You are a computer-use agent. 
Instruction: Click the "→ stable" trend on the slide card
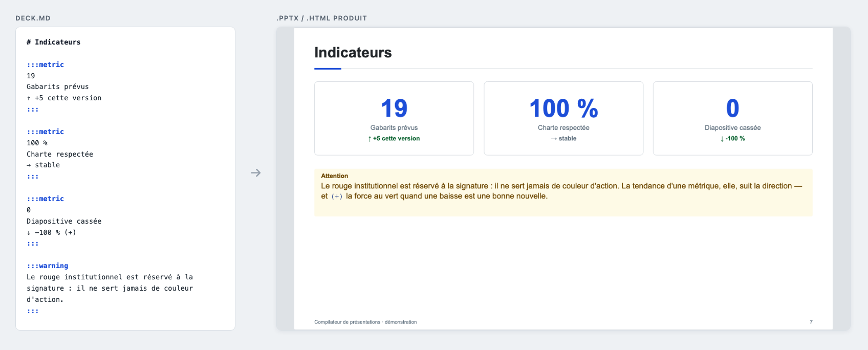(563, 139)
